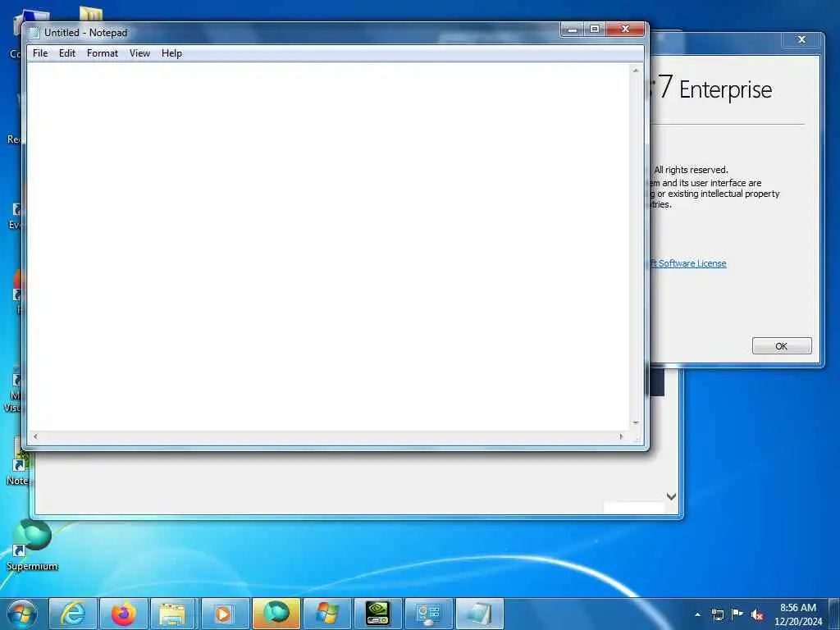Image resolution: width=840 pixels, height=630 pixels.
Task: Select the folder icon on desktop top
Action: tap(91, 13)
